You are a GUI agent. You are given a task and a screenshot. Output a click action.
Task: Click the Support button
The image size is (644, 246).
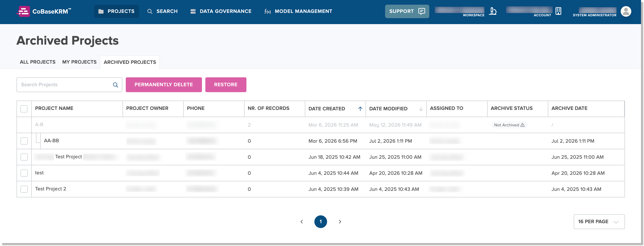coord(407,11)
